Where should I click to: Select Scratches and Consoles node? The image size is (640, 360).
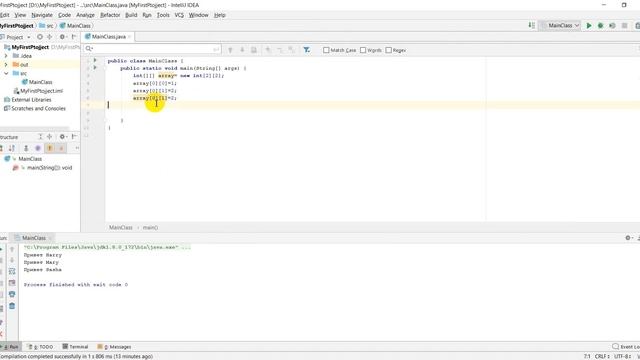pos(35,109)
